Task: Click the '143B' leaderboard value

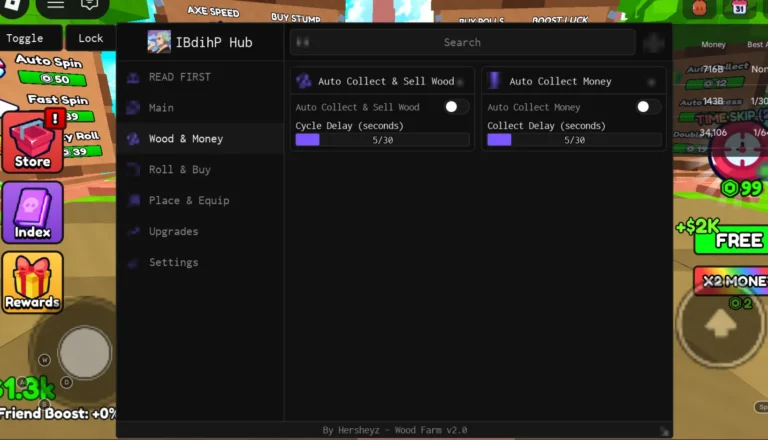Action: [x=713, y=101]
